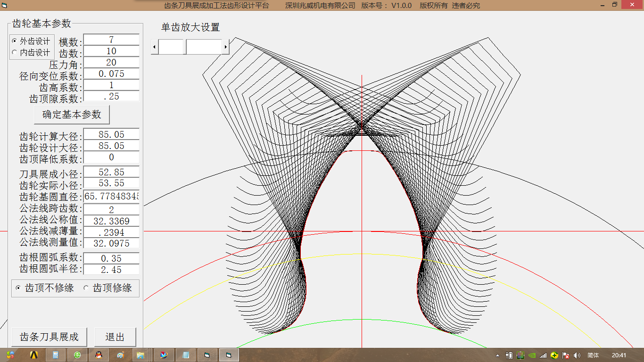Focus the 径向变位系数 input field

pyautogui.click(x=111, y=74)
